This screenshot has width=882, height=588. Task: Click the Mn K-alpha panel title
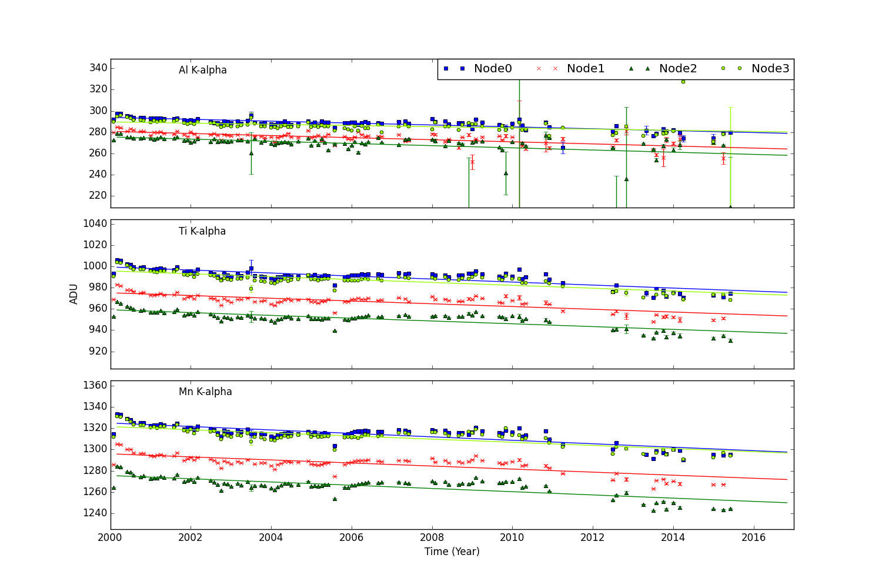click(x=205, y=392)
